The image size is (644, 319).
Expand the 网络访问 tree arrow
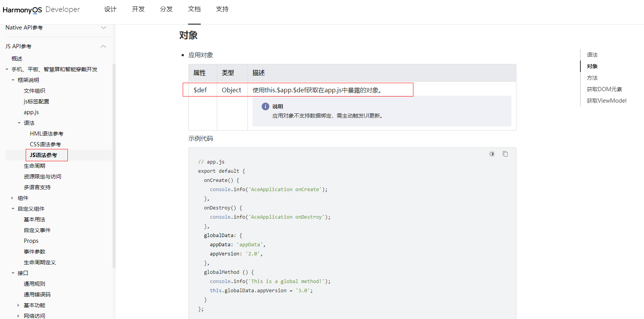[18, 316]
